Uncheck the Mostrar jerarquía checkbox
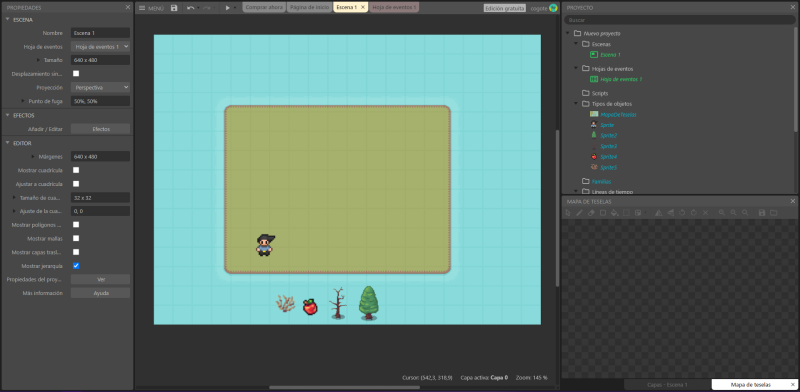Image resolution: width=800 pixels, height=392 pixels. (x=76, y=266)
